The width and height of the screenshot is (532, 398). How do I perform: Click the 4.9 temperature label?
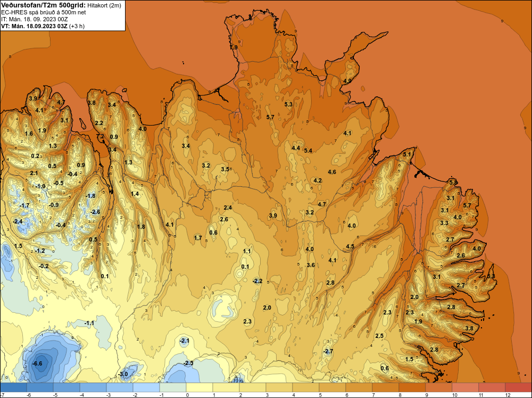(347, 81)
